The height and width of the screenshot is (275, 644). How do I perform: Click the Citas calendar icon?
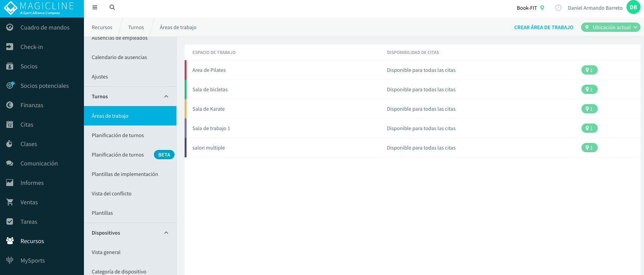pos(10,124)
